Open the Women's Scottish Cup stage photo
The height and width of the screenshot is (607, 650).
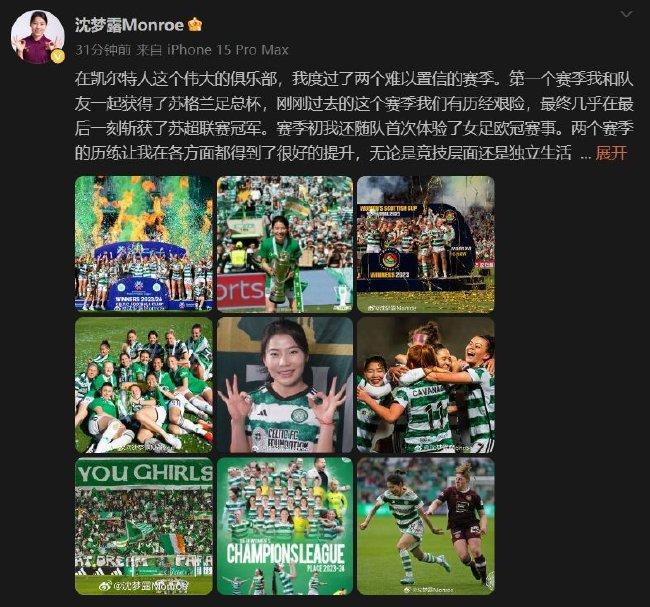click(x=426, y=244)
